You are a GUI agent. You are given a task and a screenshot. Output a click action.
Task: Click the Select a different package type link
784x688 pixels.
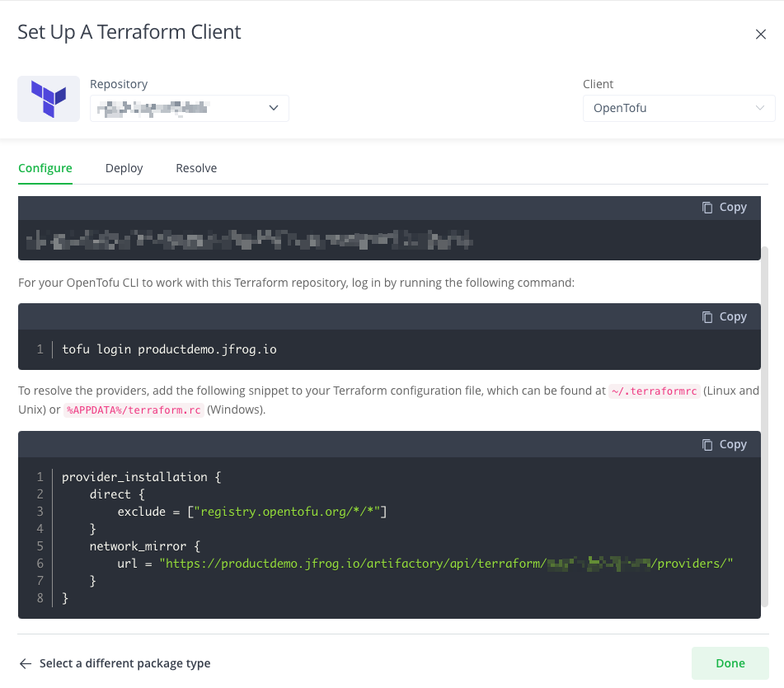(x=125, y=663)
